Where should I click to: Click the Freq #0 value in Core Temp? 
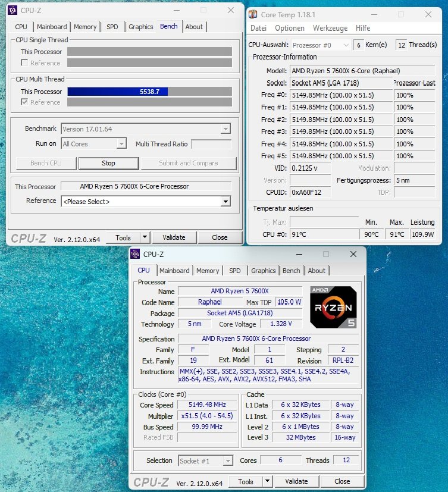[342, 95]
